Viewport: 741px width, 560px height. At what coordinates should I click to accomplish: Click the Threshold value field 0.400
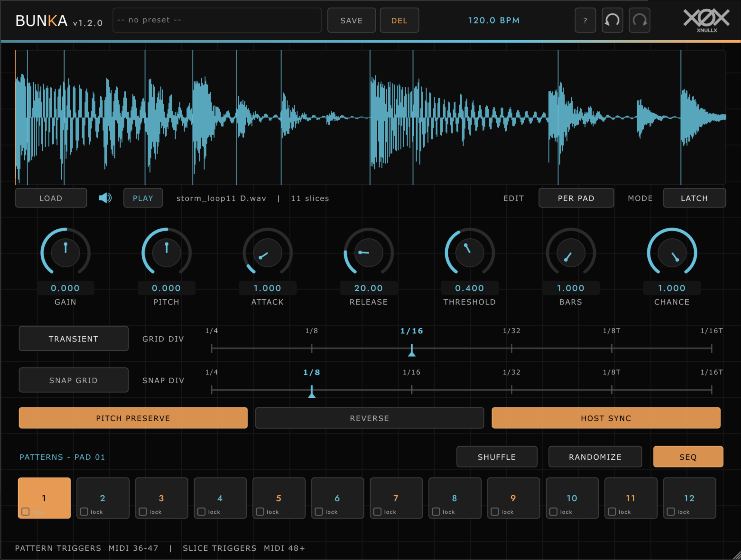470,288
